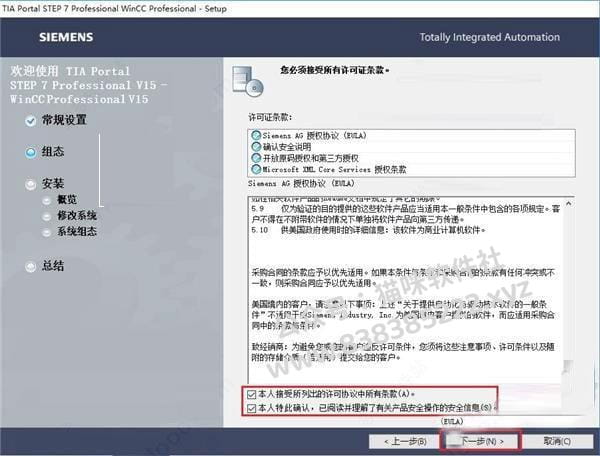Open the 系统组态 sub-step label
Image resolution: width=600 pixels, height=456 pixels.
coord(77,231)
